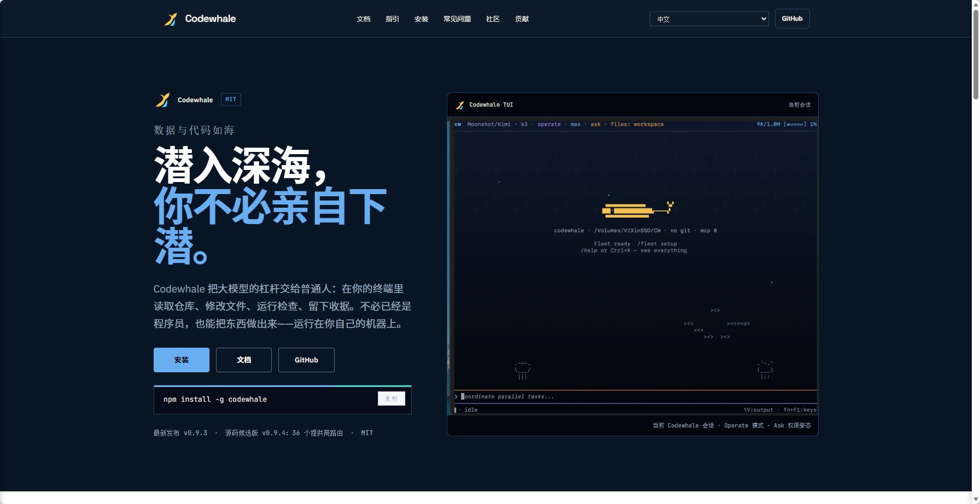Click the 最新发布 v0.9.3 text

[x=180, y=433]
